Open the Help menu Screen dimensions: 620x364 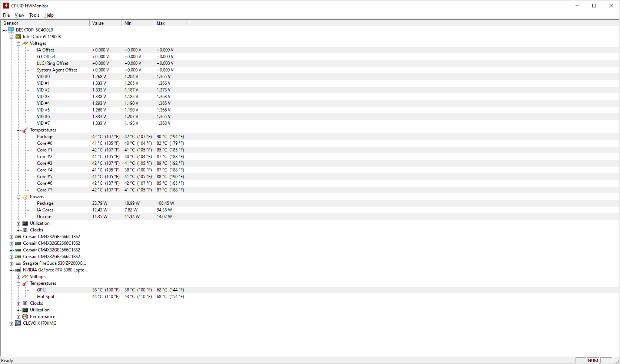[49, 15]
